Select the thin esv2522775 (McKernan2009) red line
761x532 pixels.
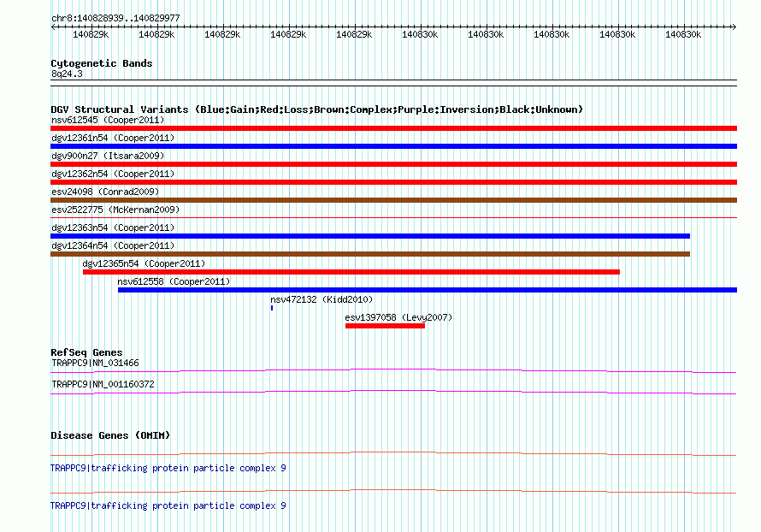(393, 217)
